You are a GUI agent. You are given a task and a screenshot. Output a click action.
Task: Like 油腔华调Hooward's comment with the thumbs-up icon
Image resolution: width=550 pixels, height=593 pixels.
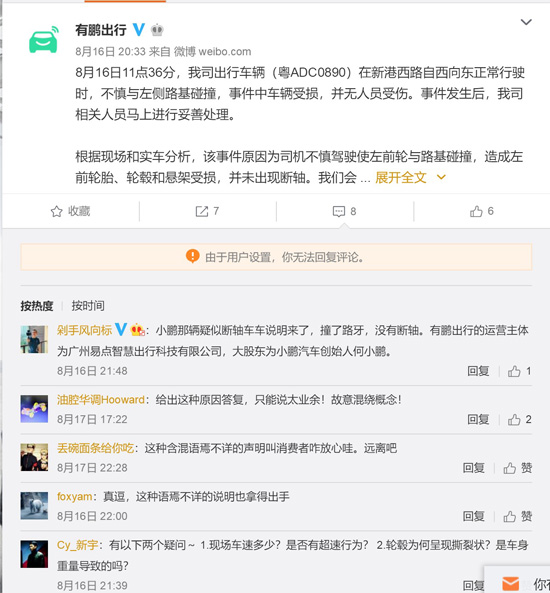coord(514,419)
